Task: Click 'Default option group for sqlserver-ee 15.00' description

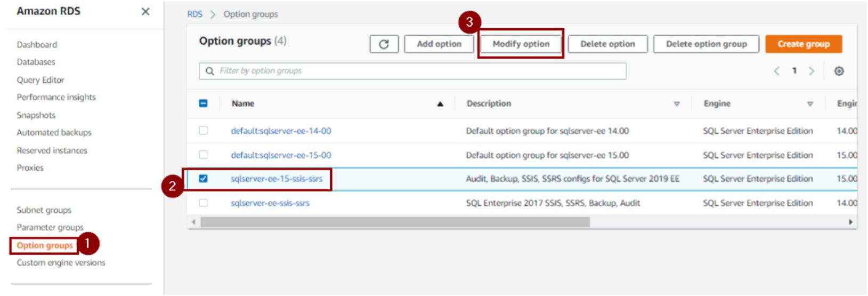Action: click(547, 155)
